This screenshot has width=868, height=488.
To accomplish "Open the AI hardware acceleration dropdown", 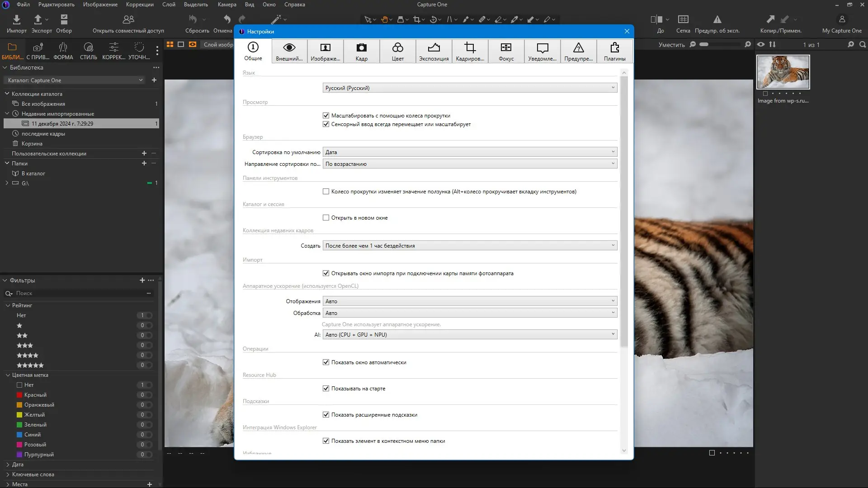I will 470,335.
